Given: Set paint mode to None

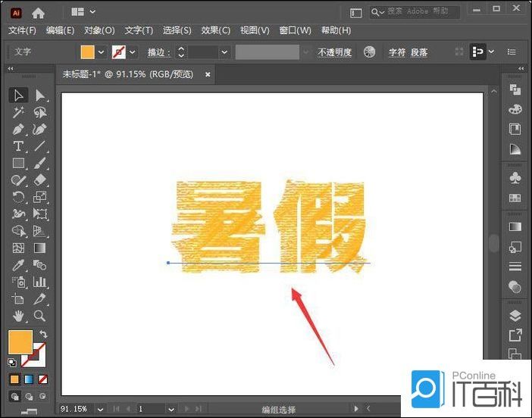Looking at the screenshot, I should tap(42, 379).
